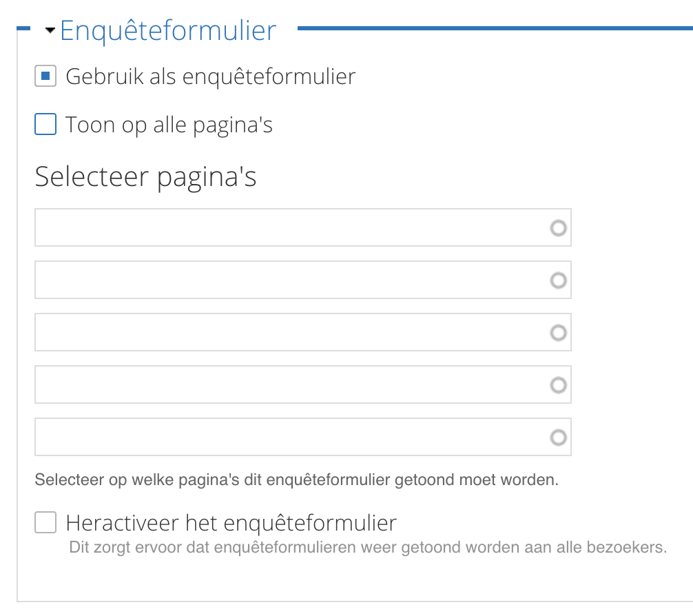
Task: Click autocomplete circle icon in fifth page field
Action: [x=559, y=438]
